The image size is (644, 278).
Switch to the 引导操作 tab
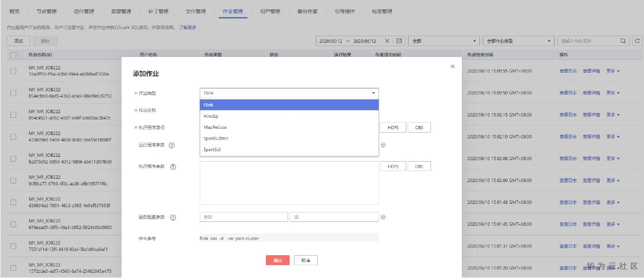pos(345,11)
